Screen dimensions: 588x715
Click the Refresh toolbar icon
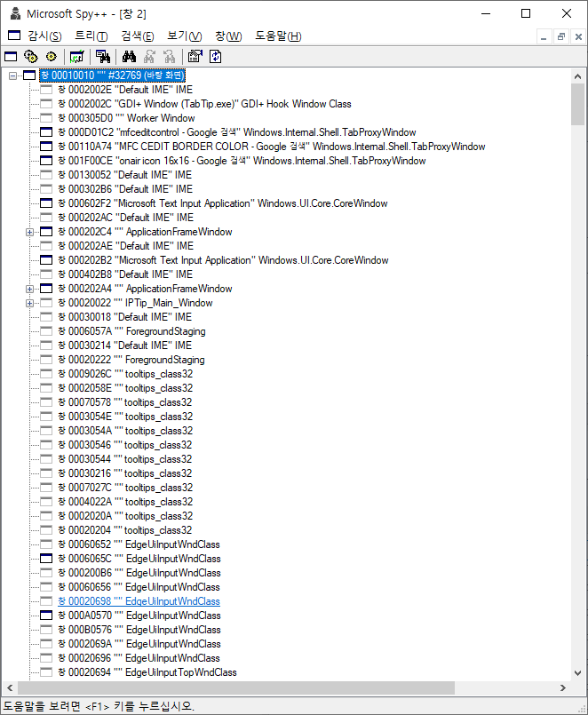click(x=215, y=57)
